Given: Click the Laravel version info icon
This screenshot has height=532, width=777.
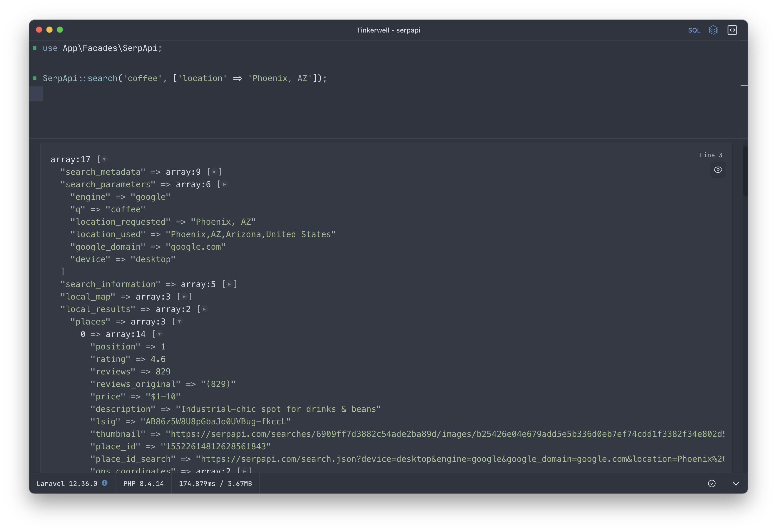Looking at the screenshot, I should point(105,483).
